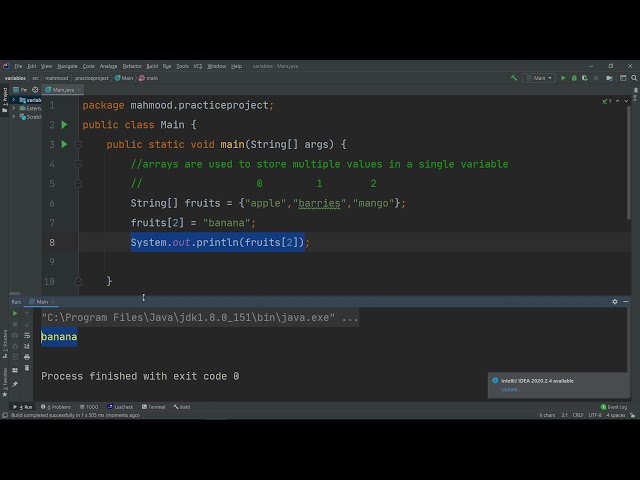
Task: Expand Scratches tree node
Action: (x=14, y=117)
